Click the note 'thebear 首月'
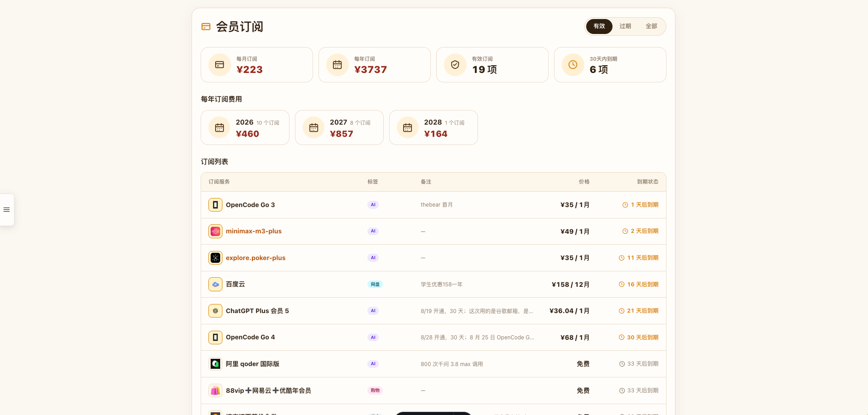 pyautogui.click(x=437, y=205)
